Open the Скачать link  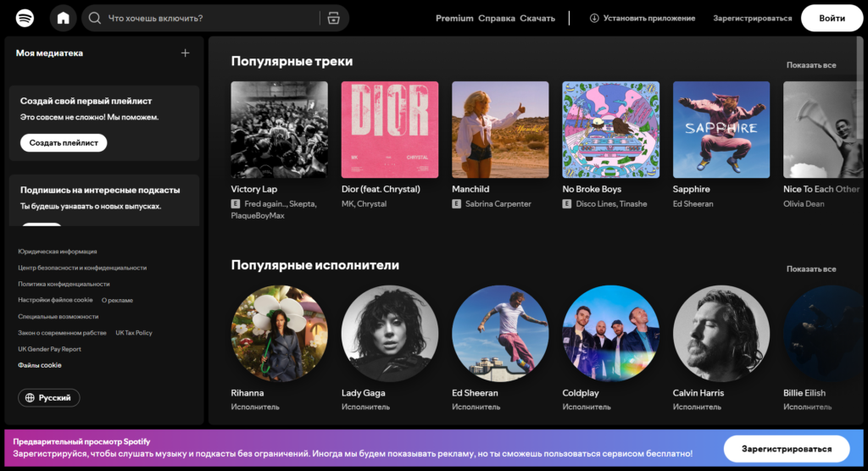click(x=537, y=19)
